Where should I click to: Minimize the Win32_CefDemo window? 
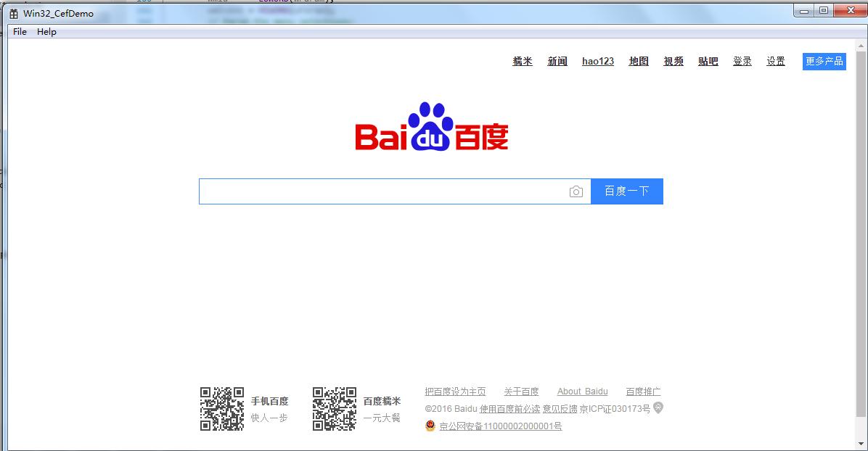804,11
